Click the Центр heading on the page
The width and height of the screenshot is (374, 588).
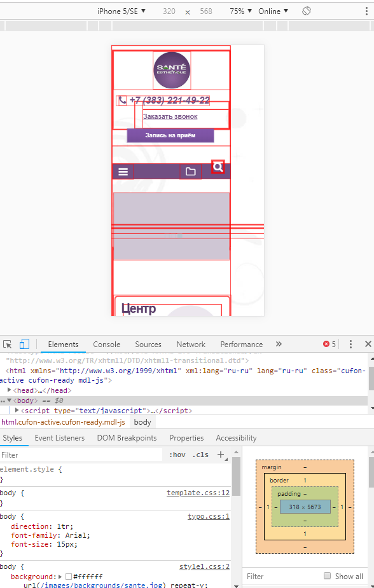[139, 309]
